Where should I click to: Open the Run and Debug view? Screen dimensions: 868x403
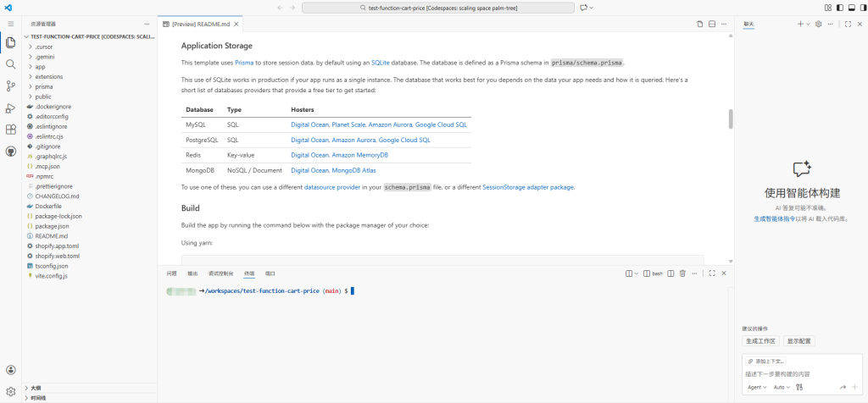coord(11,108)
